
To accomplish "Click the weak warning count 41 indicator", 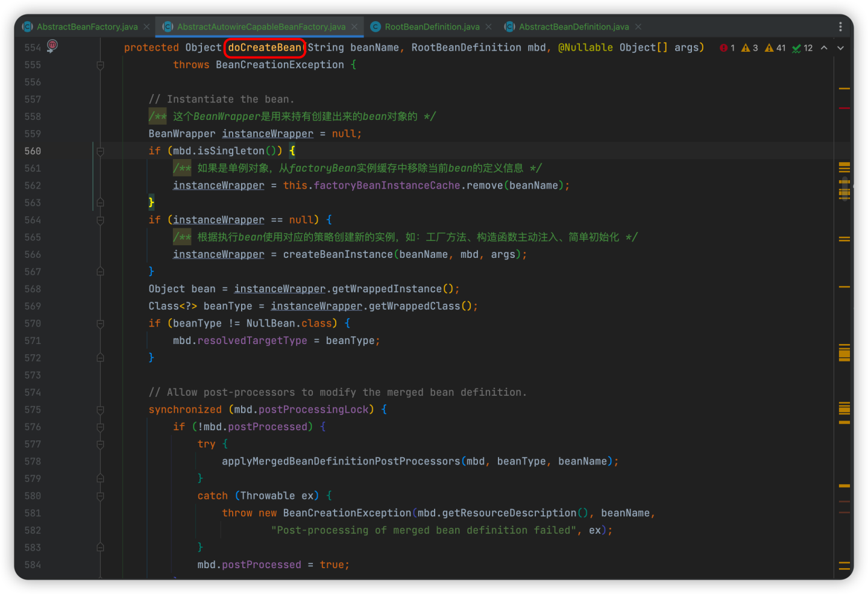I will click(775, 48).
